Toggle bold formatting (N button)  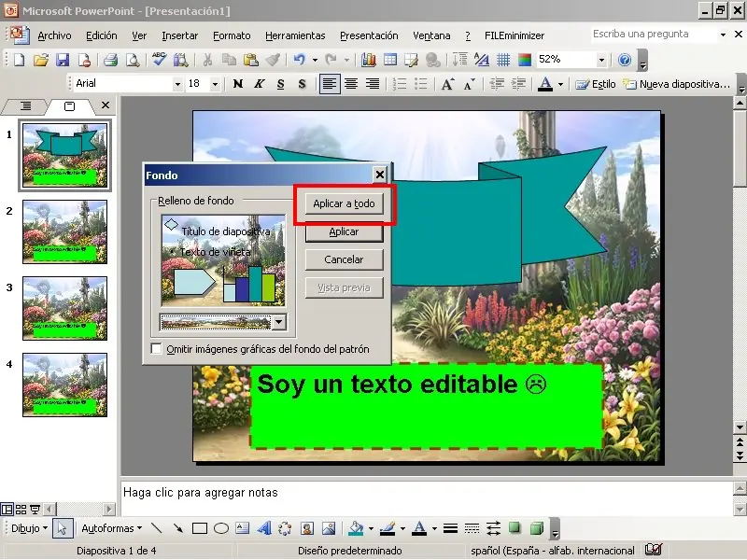pos(238,84)
